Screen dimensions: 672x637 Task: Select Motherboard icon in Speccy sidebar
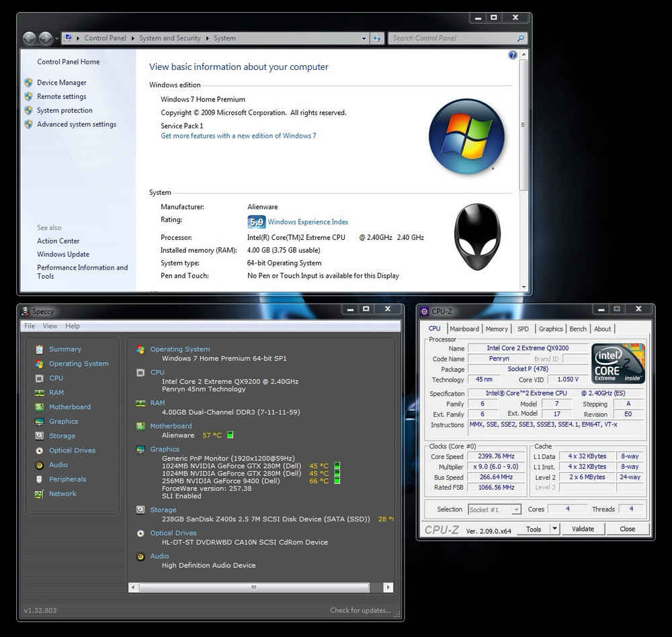[40, 407]
